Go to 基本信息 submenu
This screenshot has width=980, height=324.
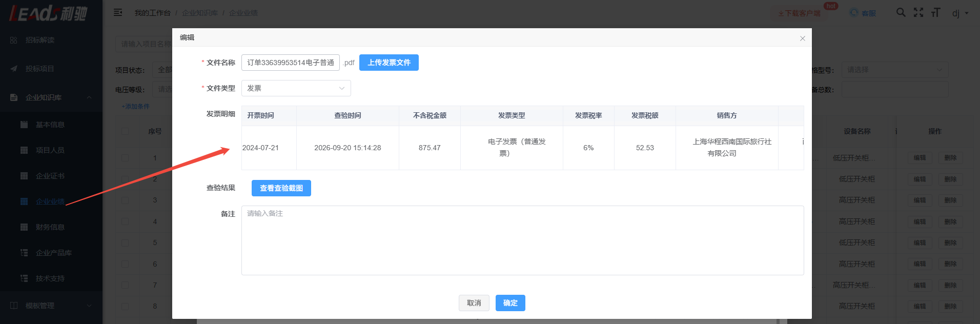[50, 125]
